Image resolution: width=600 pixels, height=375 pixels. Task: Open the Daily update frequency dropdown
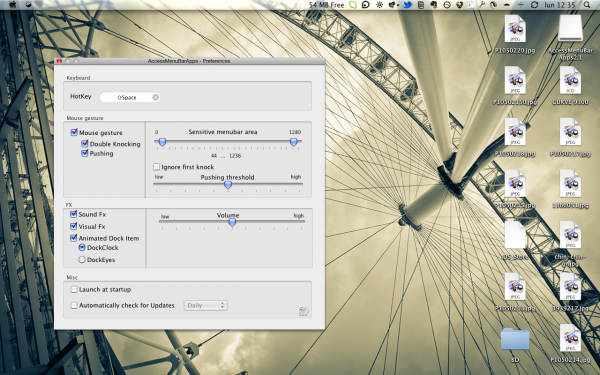pyautogui.click(x=206, y=305)
